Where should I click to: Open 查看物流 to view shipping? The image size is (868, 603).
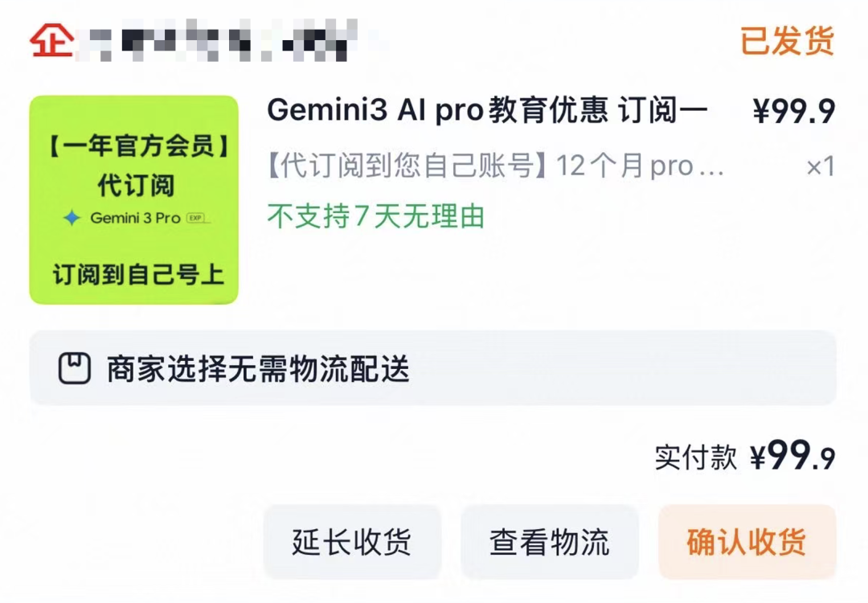click(x=549, y=543)
